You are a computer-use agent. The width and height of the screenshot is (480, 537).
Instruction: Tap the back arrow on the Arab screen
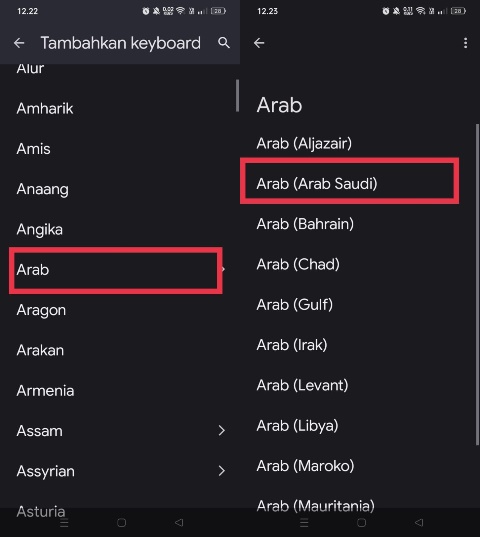(x=259, y=43)
